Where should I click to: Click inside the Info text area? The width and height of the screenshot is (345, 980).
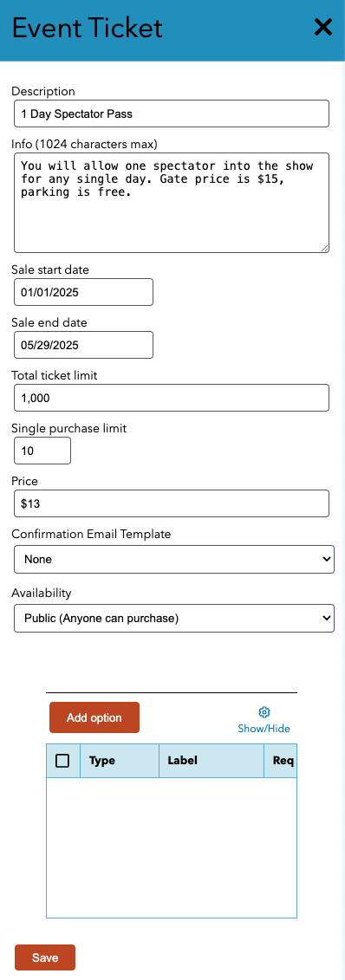coord(172,203)
